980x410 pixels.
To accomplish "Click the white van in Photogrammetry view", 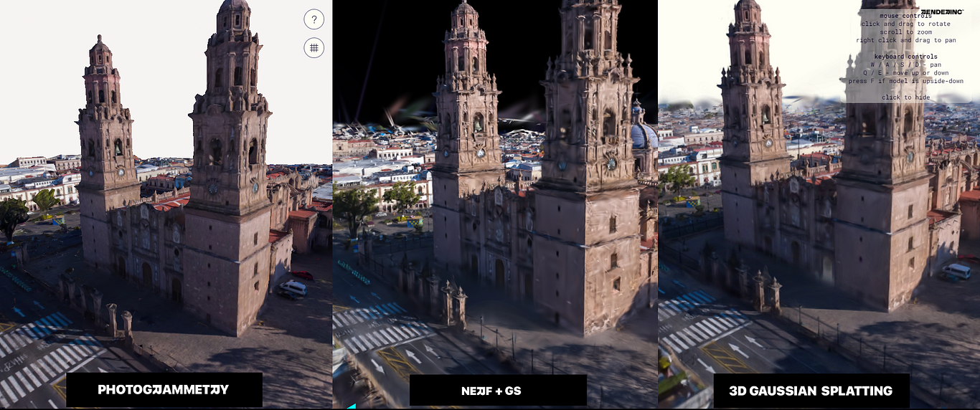I will (x=293, y=288).
